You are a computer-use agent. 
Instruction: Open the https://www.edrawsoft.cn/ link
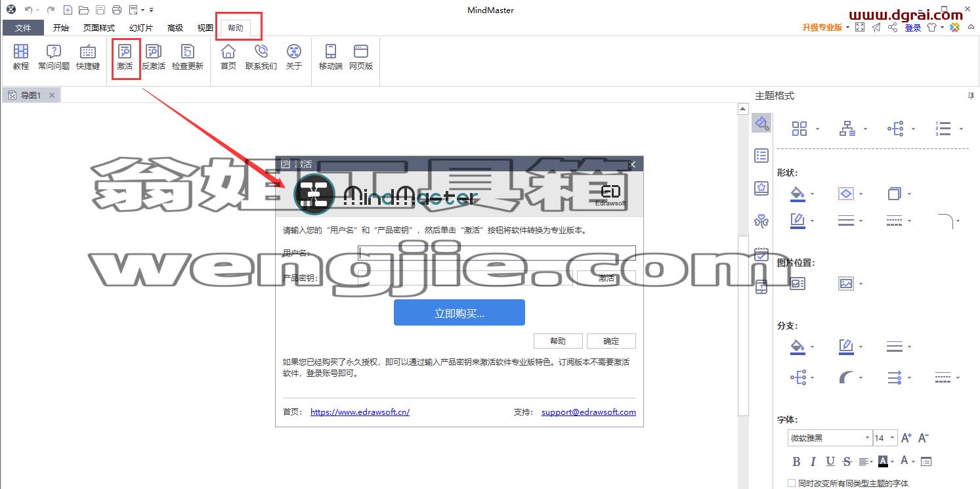pos(360,412)
